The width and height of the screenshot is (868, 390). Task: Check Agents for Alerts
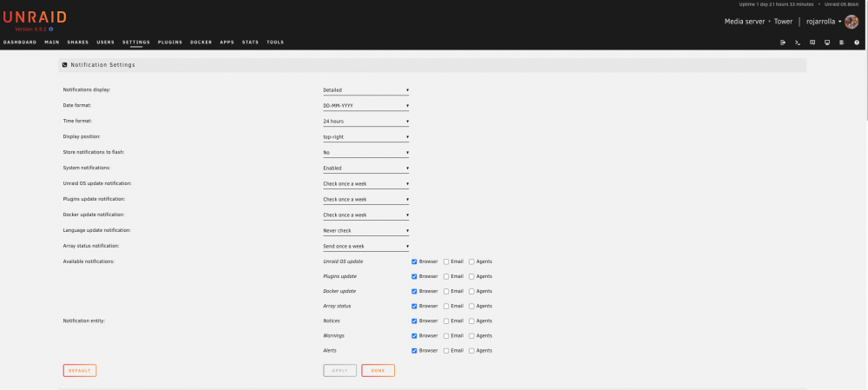[x=471, y=351]
